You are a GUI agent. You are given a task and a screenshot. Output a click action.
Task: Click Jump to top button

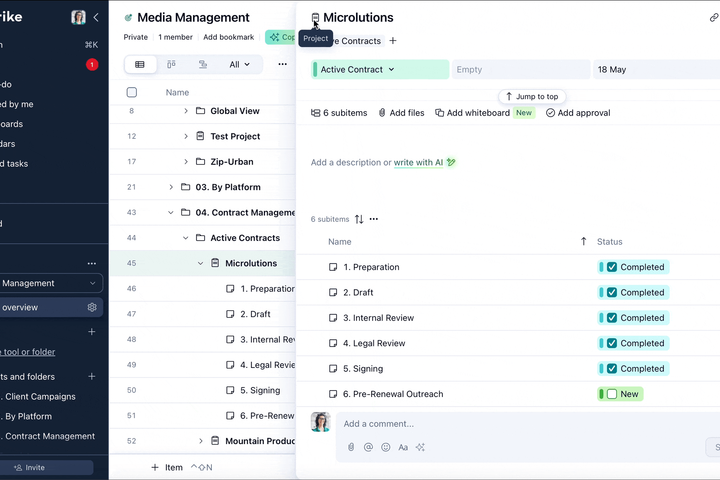coord(532,96)
